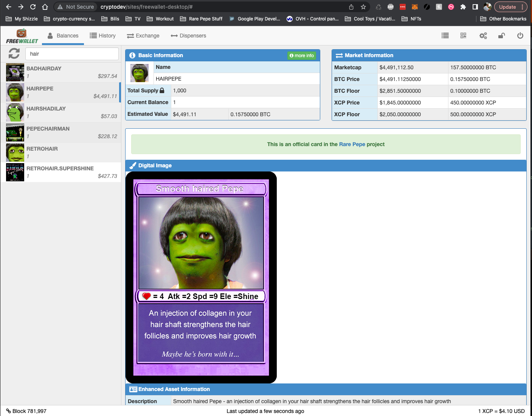Click the wallet unlock padlock icon
Viewport: 532px width, 416px height.
(501, 36)
